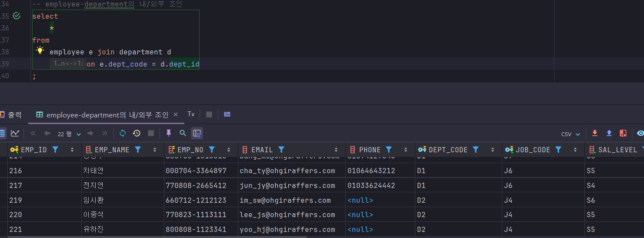Screen dimensions: 644x238
Task: Filter the JOB_CODE column
Action: click(x=558, y=150)
